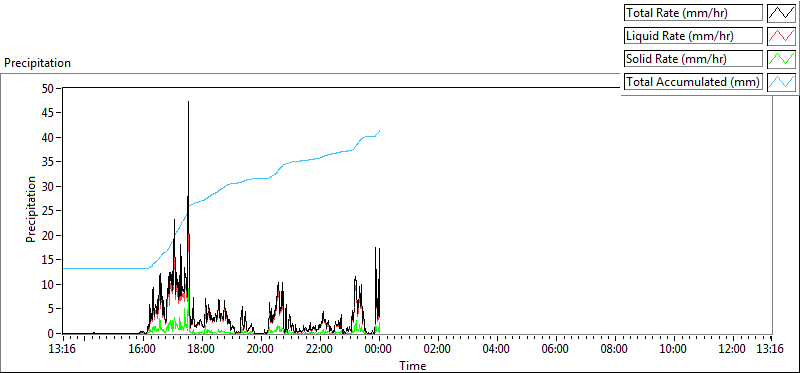This screenshot has width=800, height=373.
Task: Click the 08:00 time axis label
Action: point(615,349)
